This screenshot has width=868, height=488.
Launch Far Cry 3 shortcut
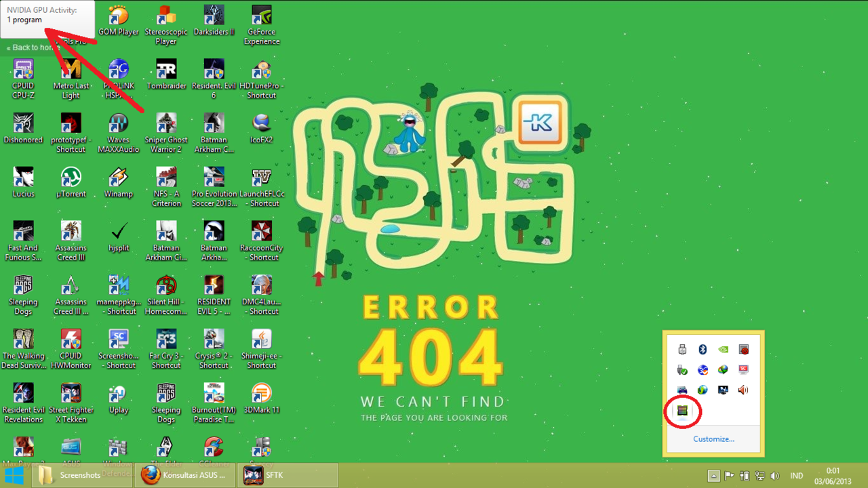point(166,348)
